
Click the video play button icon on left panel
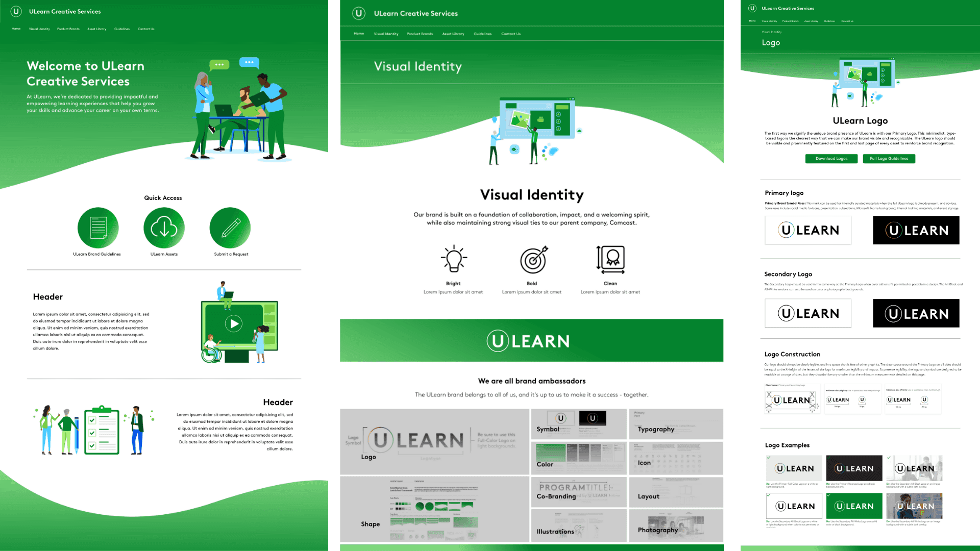pyautogui.click(x=234, y=323)
